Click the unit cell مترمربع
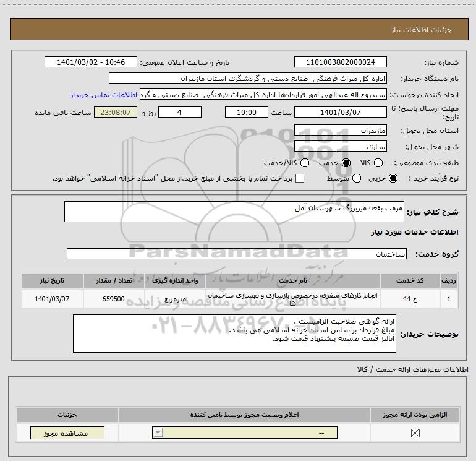Screen dimensions: 476x461 [x=175, y=299]
